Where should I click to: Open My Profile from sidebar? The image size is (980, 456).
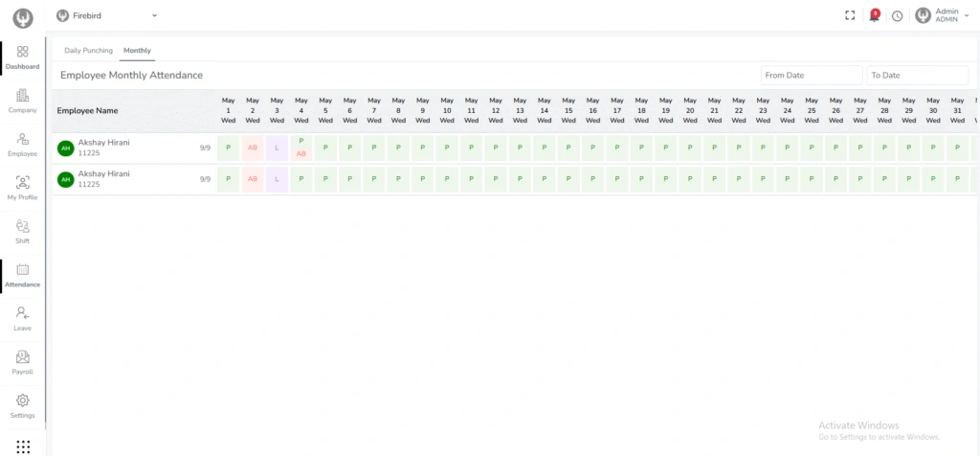(x=23, y=187)
